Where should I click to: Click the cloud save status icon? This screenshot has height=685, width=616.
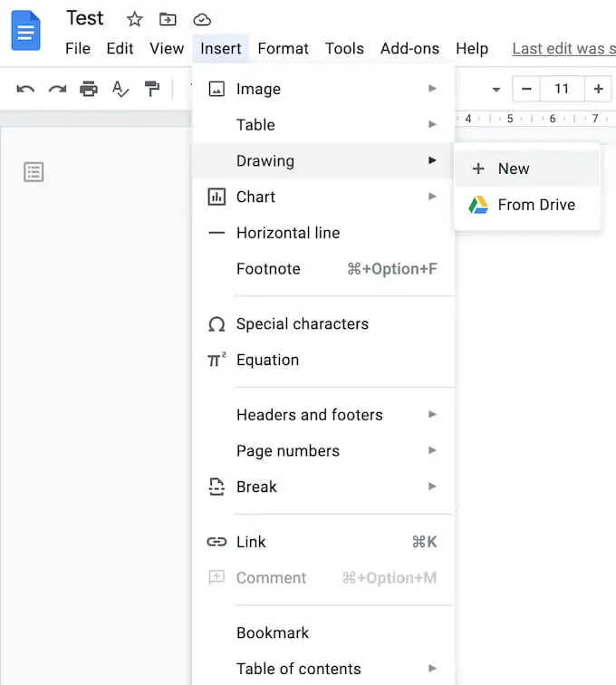click(x=202, y=20)
